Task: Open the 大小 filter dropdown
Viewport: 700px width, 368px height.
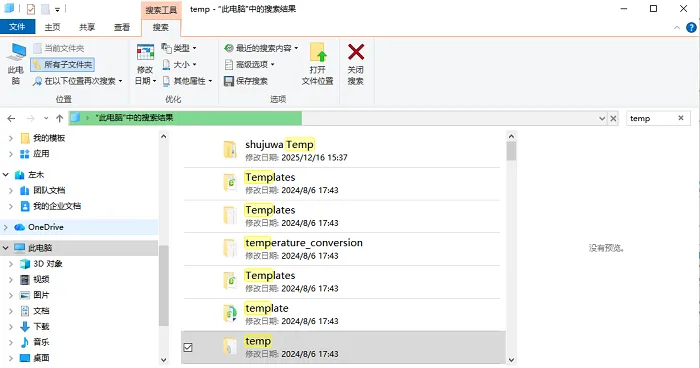Action: tap(179, 65)
